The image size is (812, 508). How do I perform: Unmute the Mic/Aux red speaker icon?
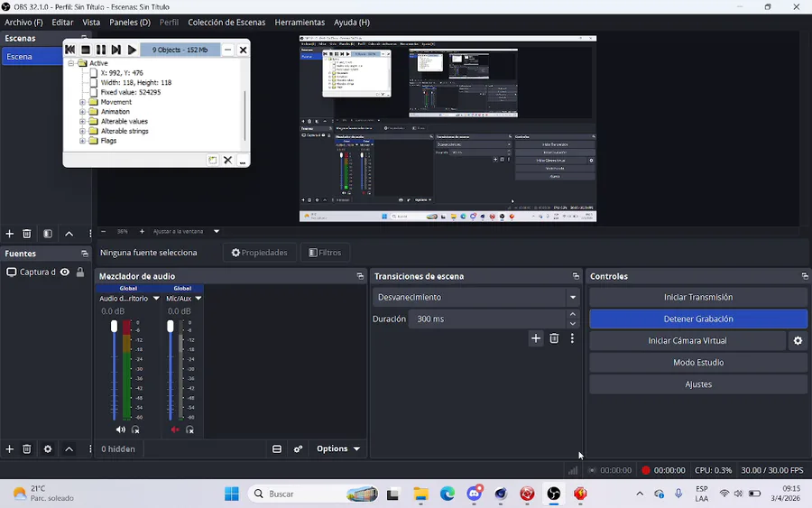[175, 429]
